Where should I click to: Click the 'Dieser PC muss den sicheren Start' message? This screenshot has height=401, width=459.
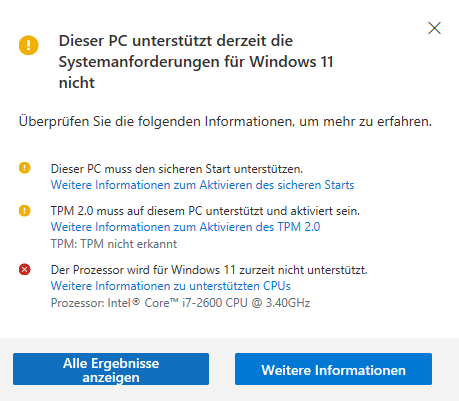pos(177,169)
